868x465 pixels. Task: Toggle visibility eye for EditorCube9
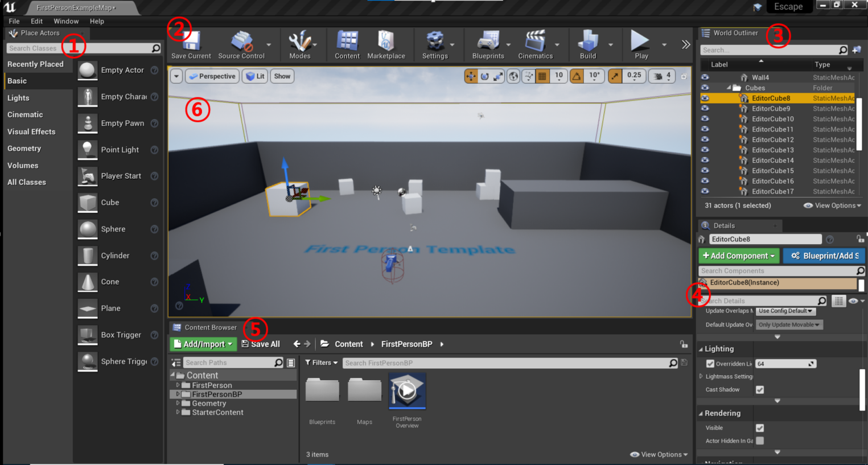click(705, 109)
